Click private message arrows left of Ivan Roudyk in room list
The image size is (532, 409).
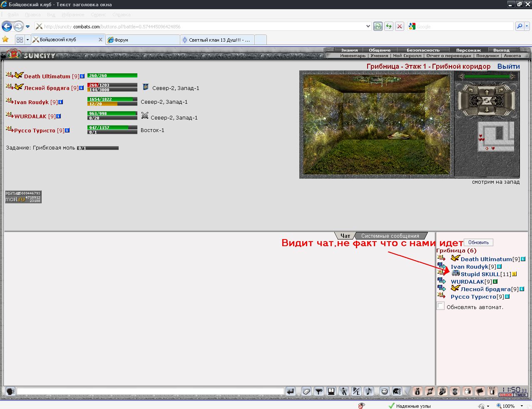point(442,266)
